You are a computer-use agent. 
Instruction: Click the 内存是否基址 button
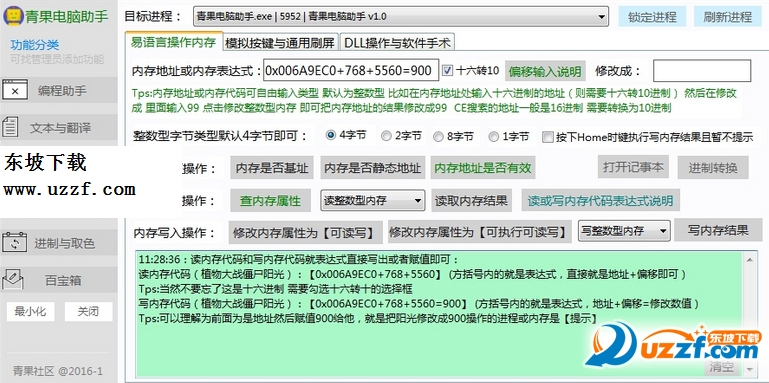point(272,168)
